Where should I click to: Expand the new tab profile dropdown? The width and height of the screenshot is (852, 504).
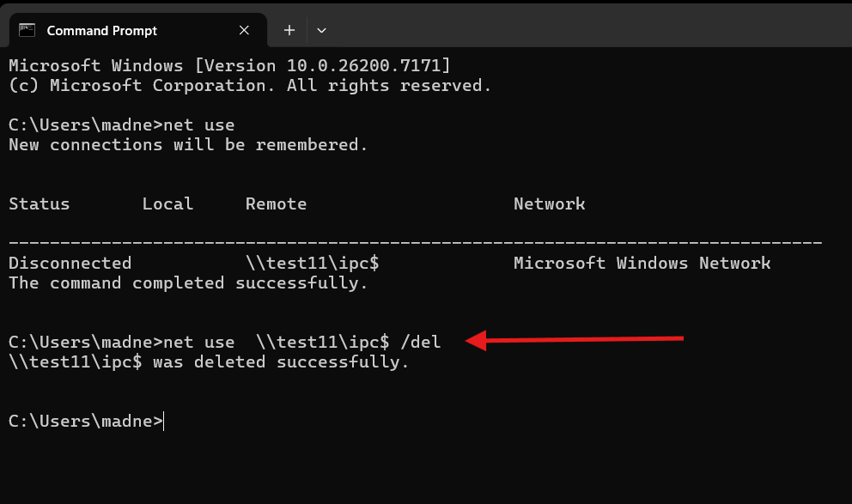click(x=321, y=30)
